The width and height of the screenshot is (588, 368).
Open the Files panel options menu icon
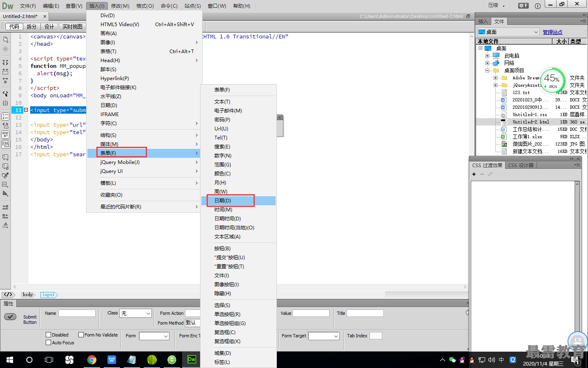point(583,21)
